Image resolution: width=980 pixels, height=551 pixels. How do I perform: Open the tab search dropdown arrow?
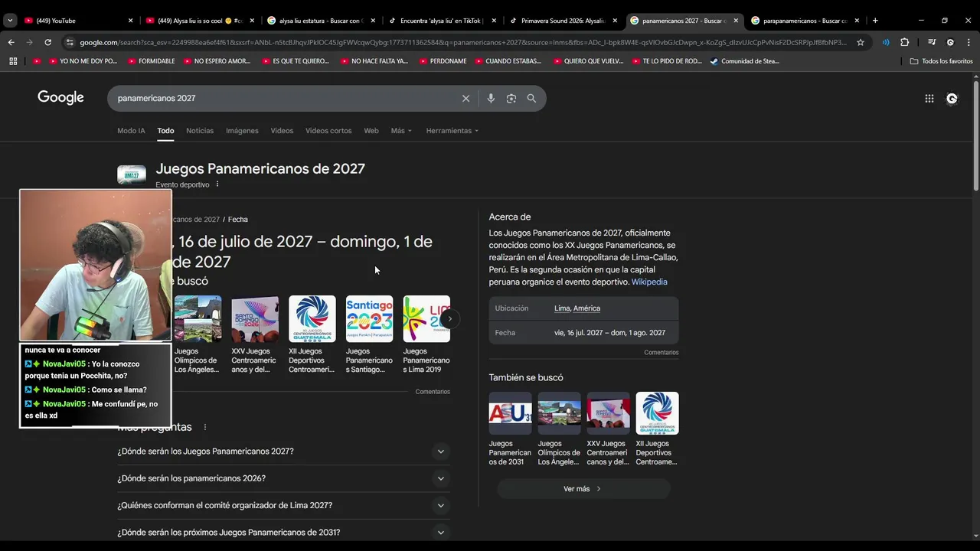pyautogui.click(x=10, y=21)
